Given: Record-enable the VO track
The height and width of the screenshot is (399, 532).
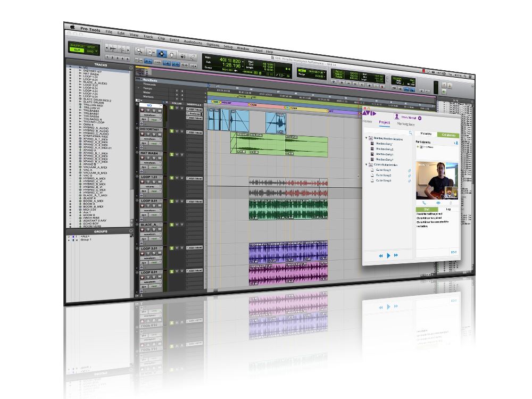Looking at the screenshot, I should [x=143, y=111].
